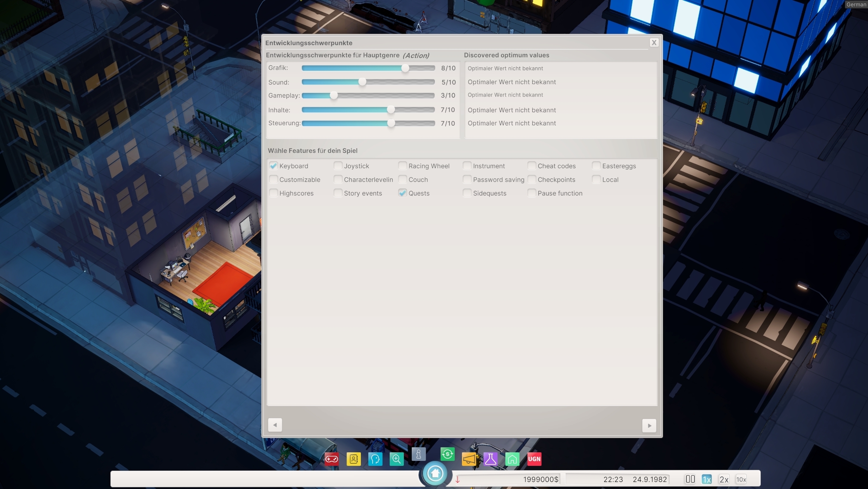Open the orange megaphone marketing icon
The height and width of the screenshot is (489, 868).
click(469, 459)
